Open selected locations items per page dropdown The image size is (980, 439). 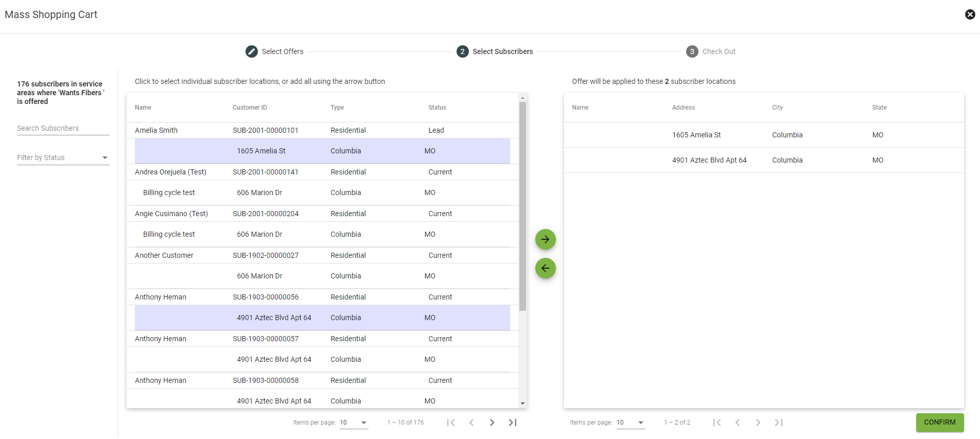tap(631, 423)
